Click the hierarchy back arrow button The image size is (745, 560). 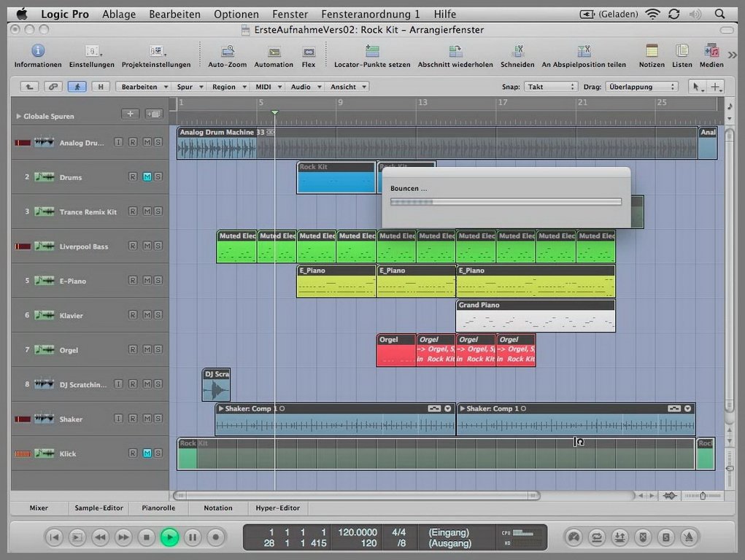tap(29, 87)
